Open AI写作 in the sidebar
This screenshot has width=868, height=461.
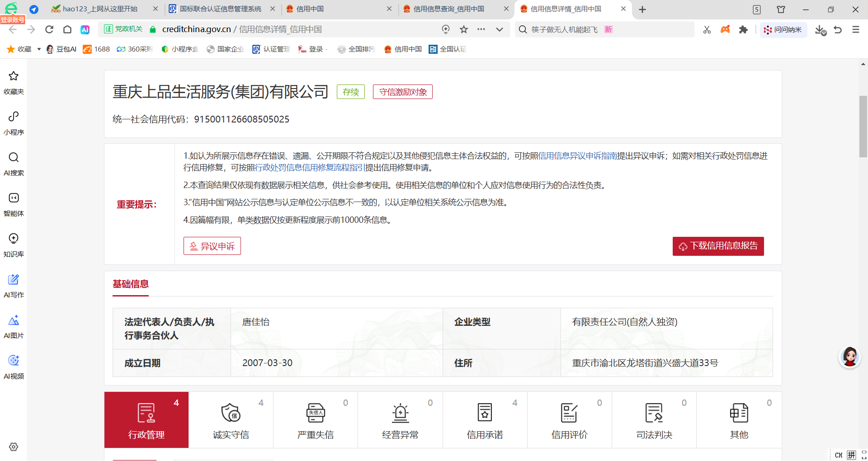coord(14,285)
